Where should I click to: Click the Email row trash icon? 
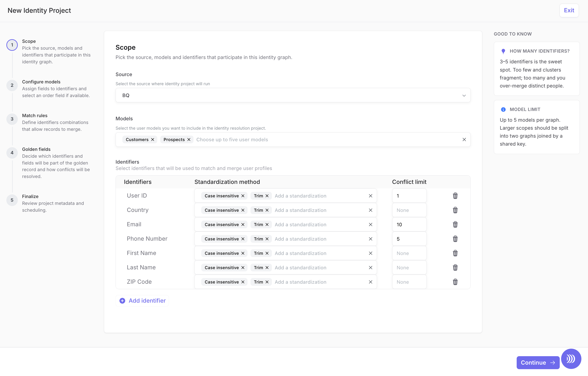455,224
